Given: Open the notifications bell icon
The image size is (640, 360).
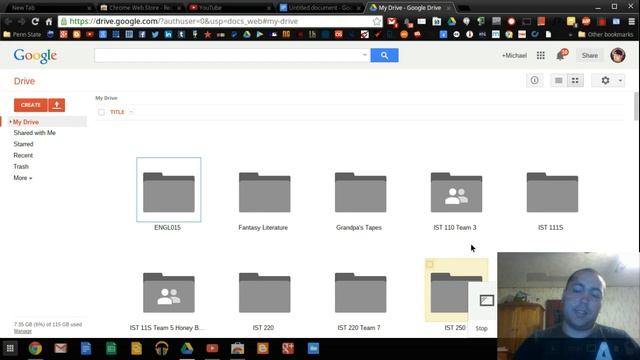Looking at the screenshot, I should coord(560,56).
